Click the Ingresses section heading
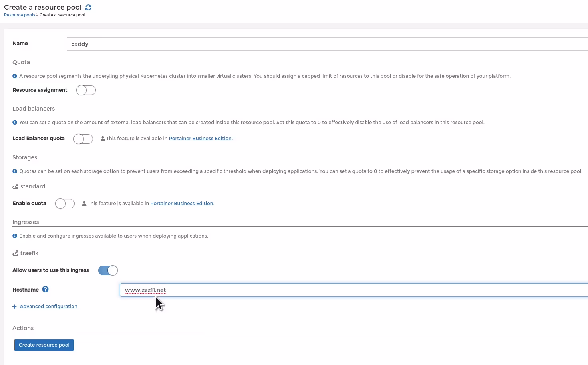Viewport: 588px width, 365px height. coord(26,222)
